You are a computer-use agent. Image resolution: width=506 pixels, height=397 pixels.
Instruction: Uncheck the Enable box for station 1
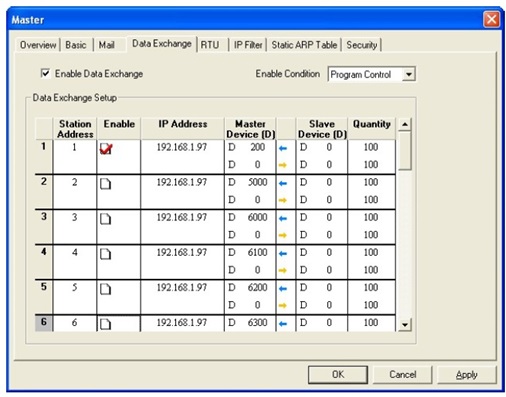(106, 149)
